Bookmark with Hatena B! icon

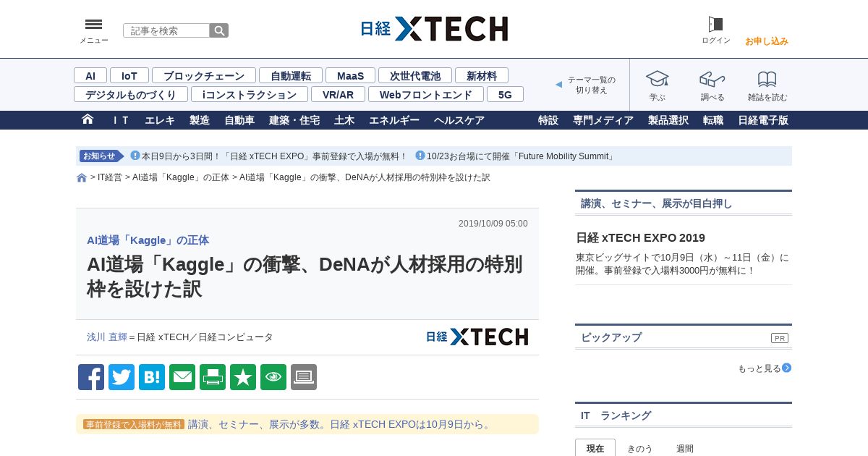tap(152, 377)
